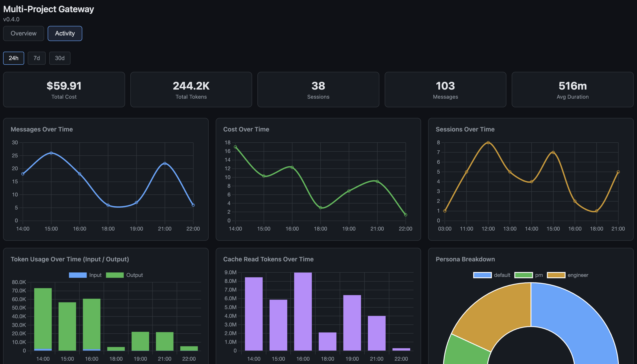
Task: Click the Total Tokens 244.2K card
Action: click(191, 90)
